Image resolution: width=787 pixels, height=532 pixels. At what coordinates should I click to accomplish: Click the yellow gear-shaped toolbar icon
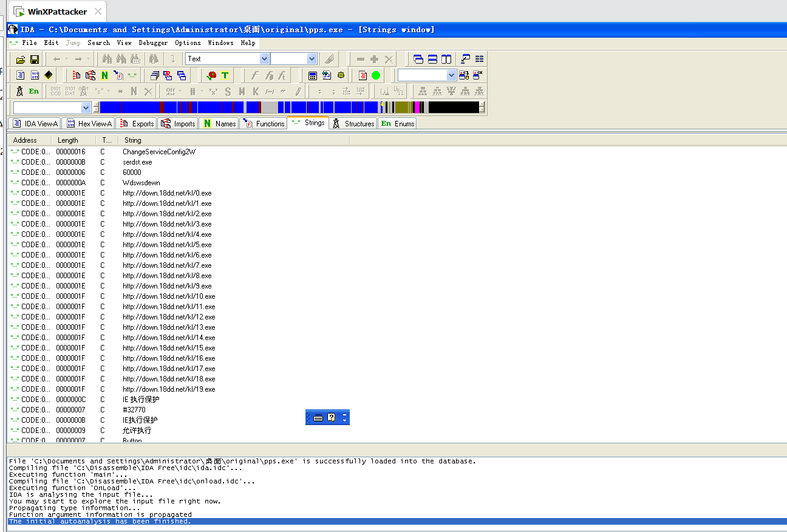[341, 75]
